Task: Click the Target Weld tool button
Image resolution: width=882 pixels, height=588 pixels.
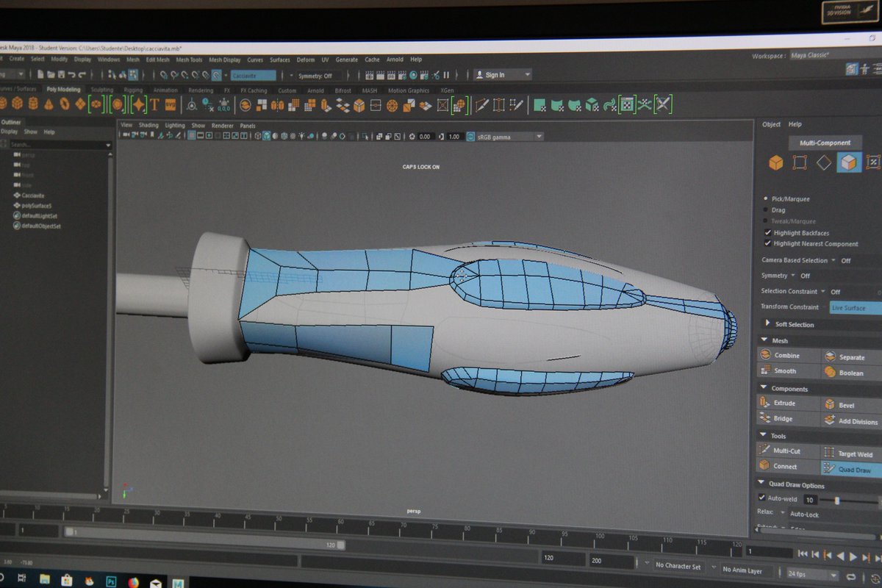Action: click(x=851, y=453)
